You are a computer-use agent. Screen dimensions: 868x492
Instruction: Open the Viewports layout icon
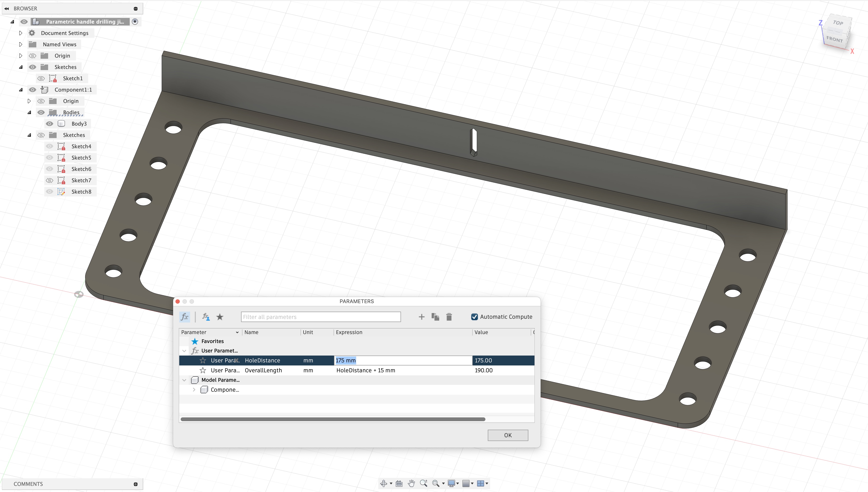coord(480,483)
